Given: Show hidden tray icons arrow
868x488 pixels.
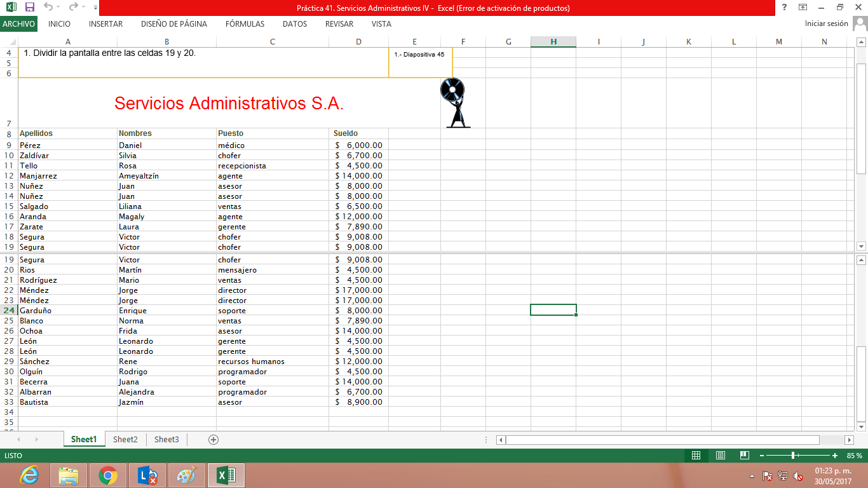Looking at the screenshot, I should click(x=752, y=476).
